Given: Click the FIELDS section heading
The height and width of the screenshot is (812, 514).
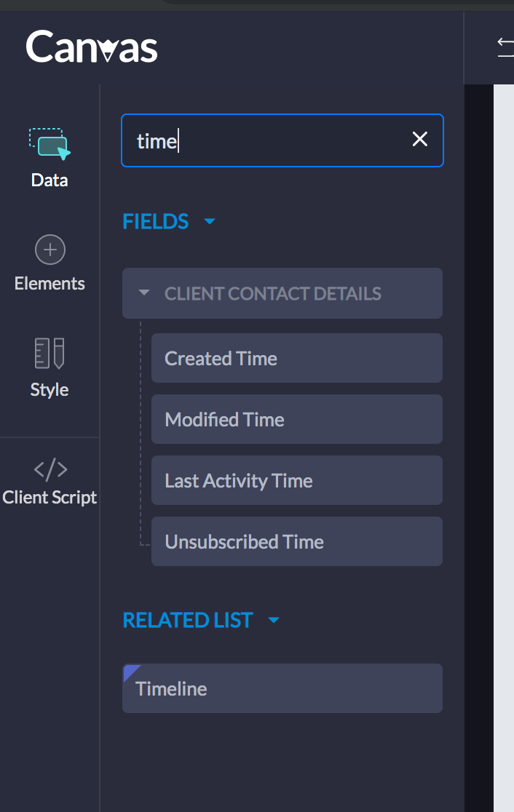Looking at the screenshot, I should pyautogui.click(x=156, y=221).
